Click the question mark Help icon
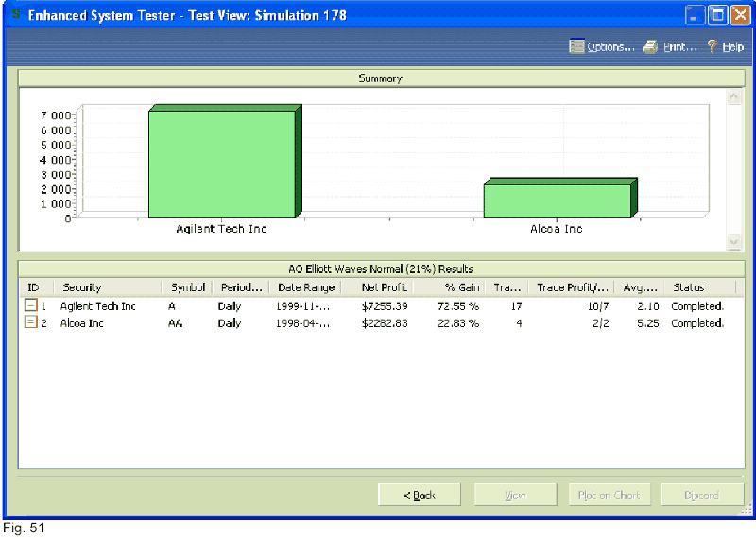Screen dimensions: 756x538 (x=713, y=46)
